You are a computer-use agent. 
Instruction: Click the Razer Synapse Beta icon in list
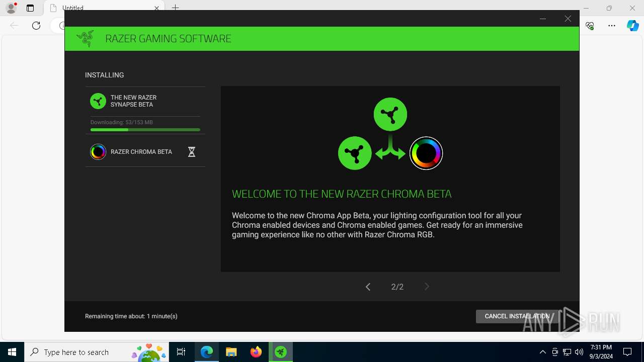[x=98, y=101]
